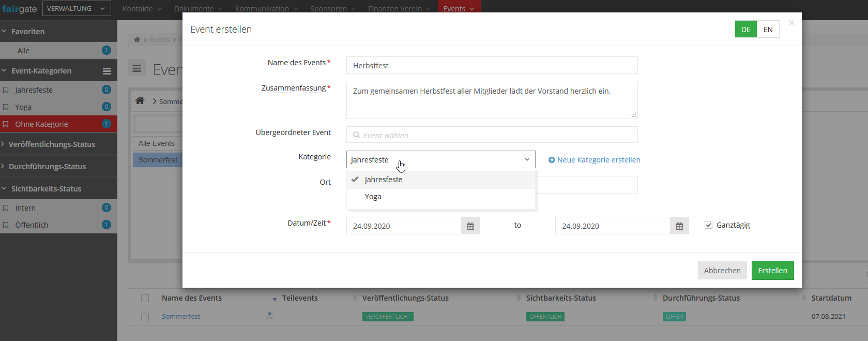
Task: Open the Kontakte menu
Action: (x=142, y=9)
